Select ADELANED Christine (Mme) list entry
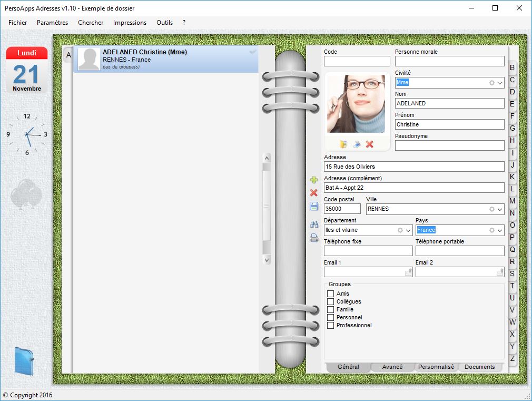Image resolution: width=532 pixels, height=401 pixels. (x=166, y=59)
